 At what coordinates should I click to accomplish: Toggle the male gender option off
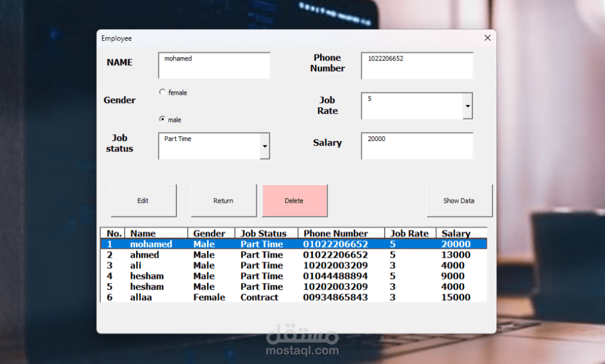(x=162, y=119)
